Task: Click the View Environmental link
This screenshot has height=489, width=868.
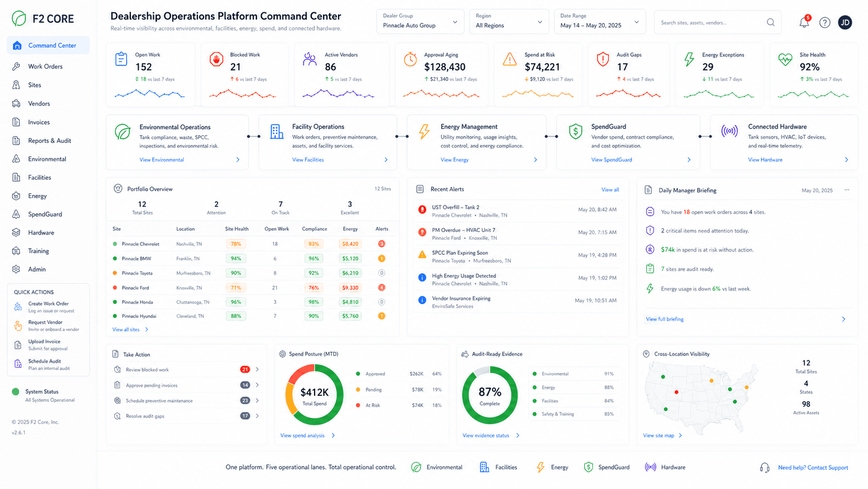Action: pos(161,160)
